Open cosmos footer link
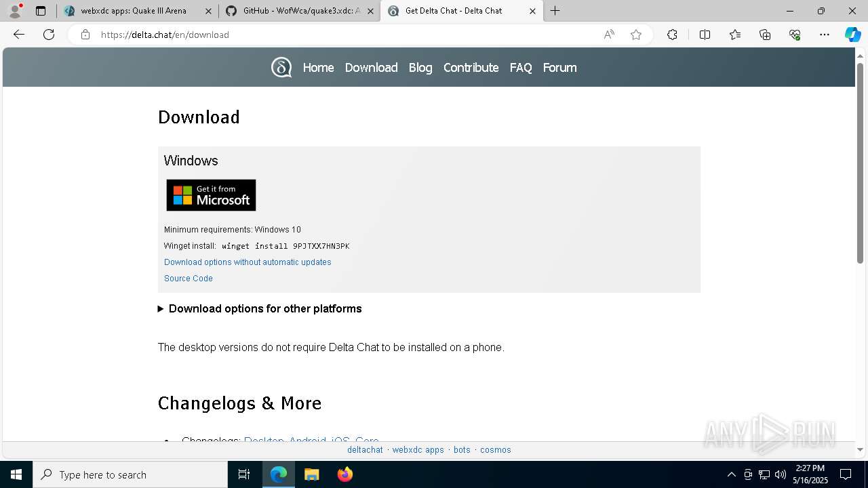The image size is (868, 488). pyautogui.click(x=496, y=450)
